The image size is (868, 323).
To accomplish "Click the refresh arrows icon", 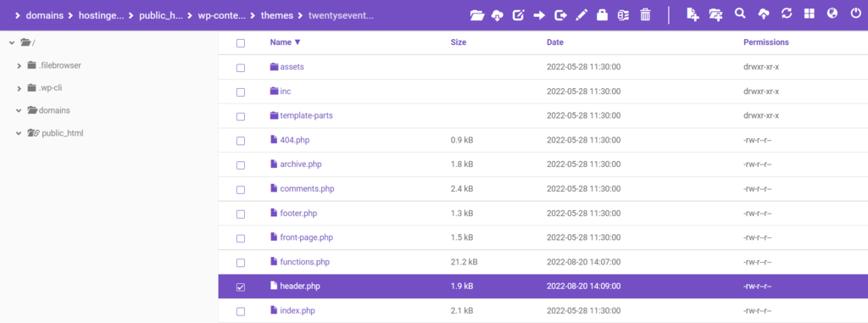I will click(x=787, y=14).
